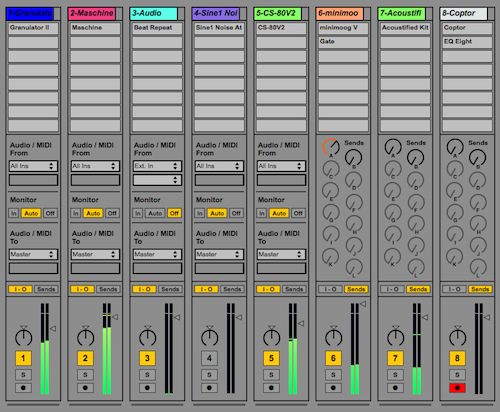This screenshot has height=412, width=500.
Task: Show I-O section on track 7-Acoustified
Action: 392,289
